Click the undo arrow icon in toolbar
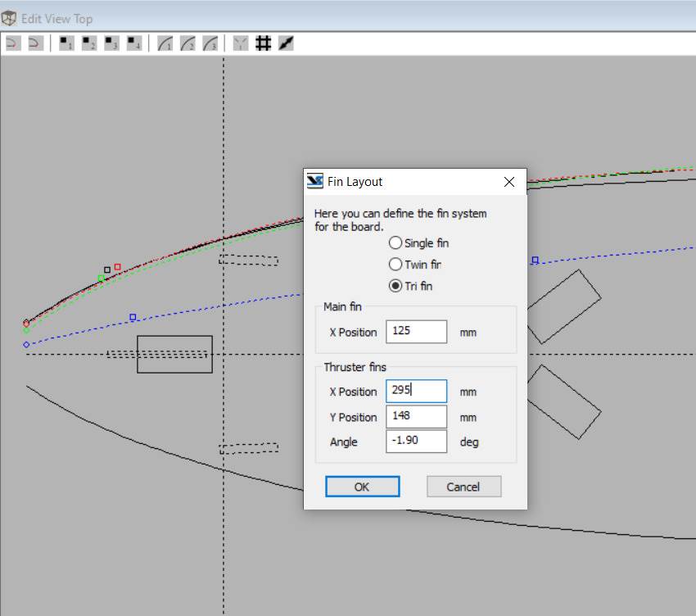The height and width of the screenshot is (616, 696). click(x=12, y=43)
